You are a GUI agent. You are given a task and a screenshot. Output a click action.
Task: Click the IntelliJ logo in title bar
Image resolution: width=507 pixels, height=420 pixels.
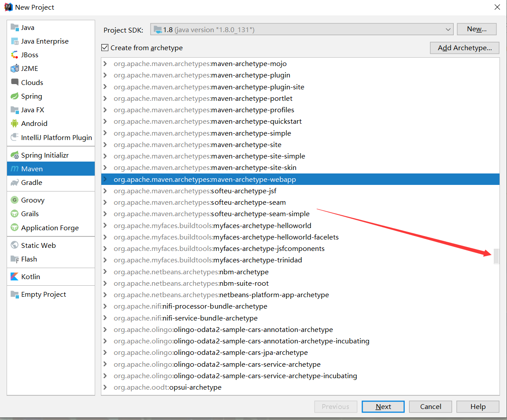8,7
